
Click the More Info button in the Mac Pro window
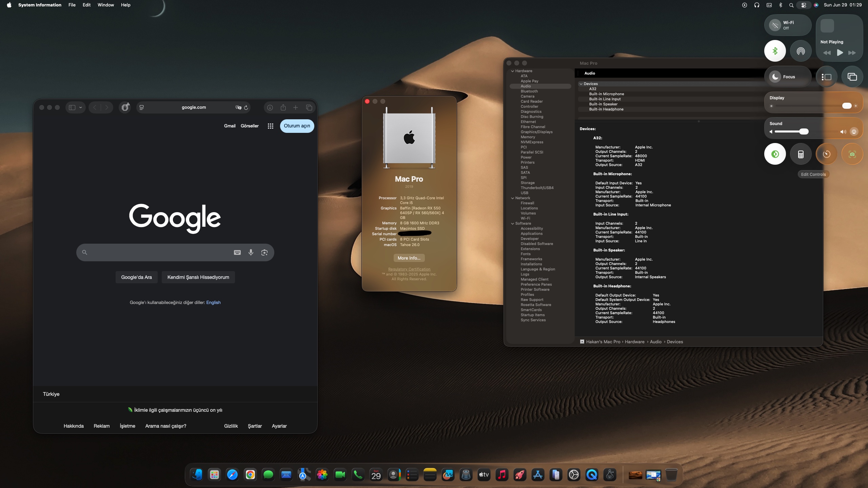click(x=409, y=258)
